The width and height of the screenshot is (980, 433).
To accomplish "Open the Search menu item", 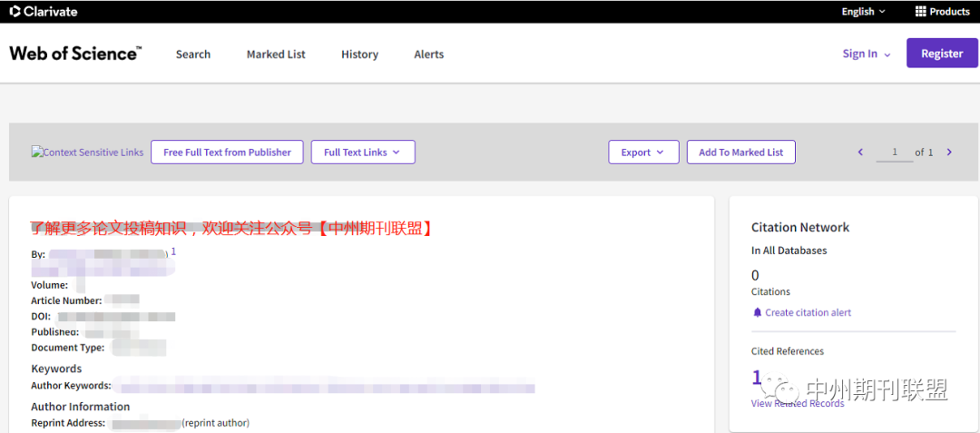I will [x=193, y=54].
